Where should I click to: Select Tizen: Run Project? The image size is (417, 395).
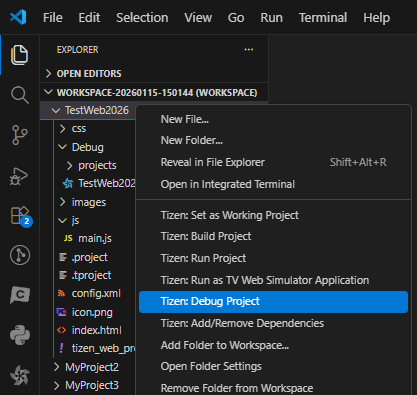pyautogui.click(x=273, y=258)
